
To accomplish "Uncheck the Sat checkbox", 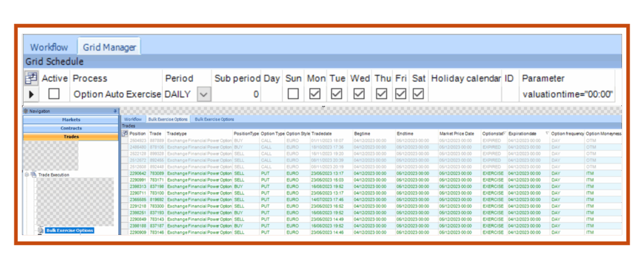I will click(418, 94).
